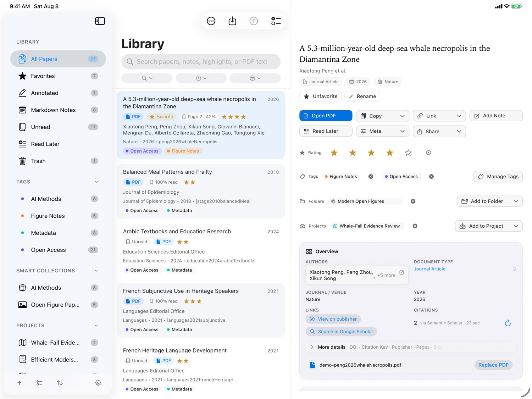Open the Add to Folder dropdown
The height and width of the screenshot is (399, 532).
click(x=489, y=201)
